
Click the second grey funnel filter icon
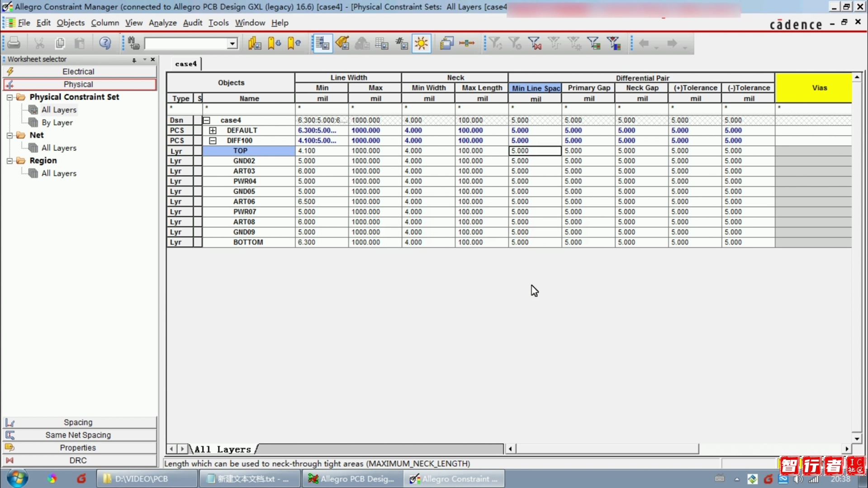point(515,43)
